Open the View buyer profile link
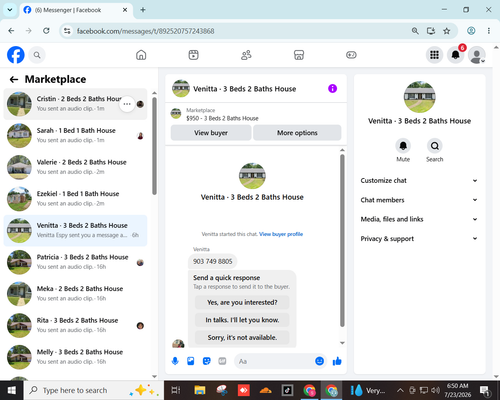Viewport: 500px width, 400px height. (281, 234)
